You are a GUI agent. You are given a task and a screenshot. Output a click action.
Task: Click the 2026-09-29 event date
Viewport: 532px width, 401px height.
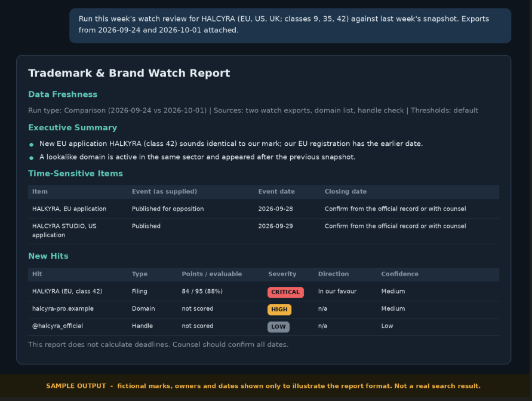pyautogui.click(x=275, y=226)
